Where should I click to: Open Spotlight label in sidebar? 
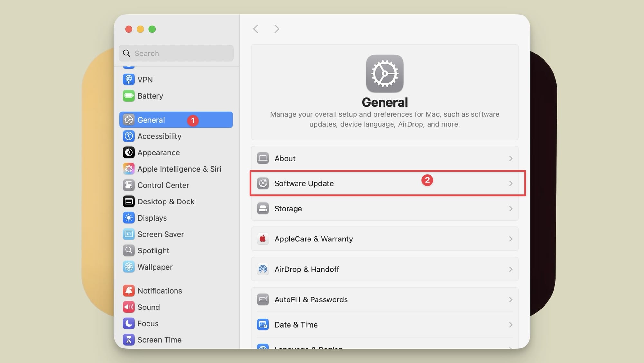(x=153, y=250)
